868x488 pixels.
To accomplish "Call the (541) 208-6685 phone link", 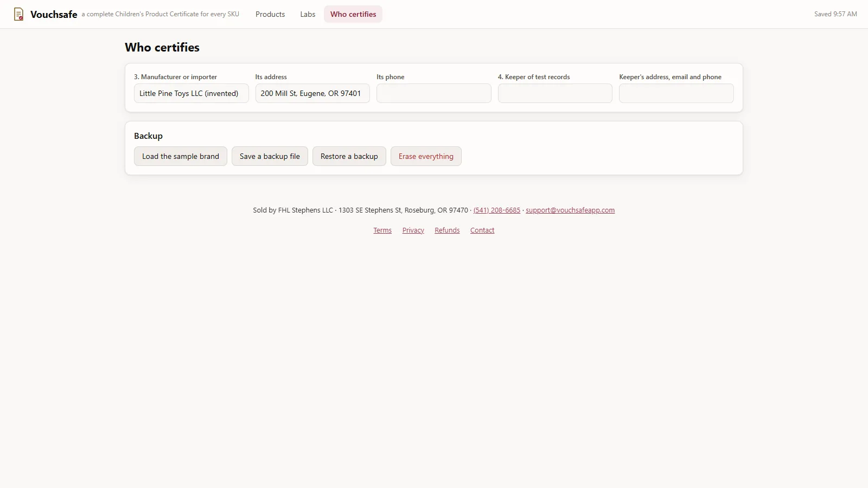I will [x=497, y=210].
